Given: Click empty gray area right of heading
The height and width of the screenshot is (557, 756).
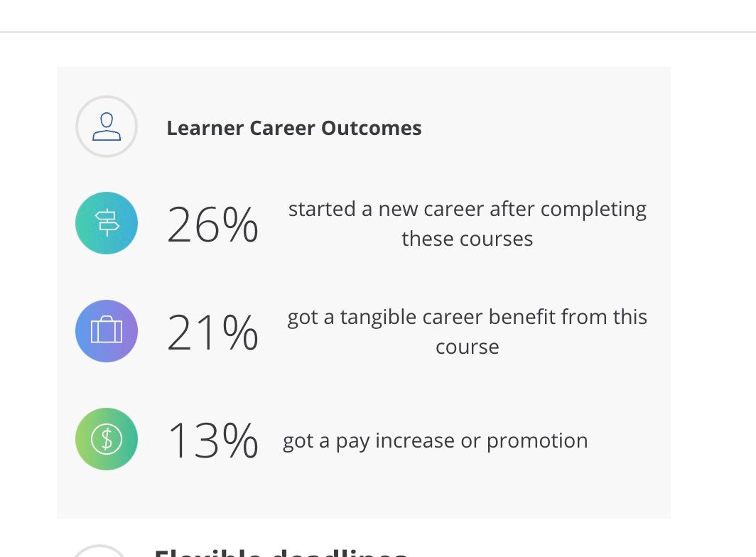Looking at the screenshot, I should 545,128.
